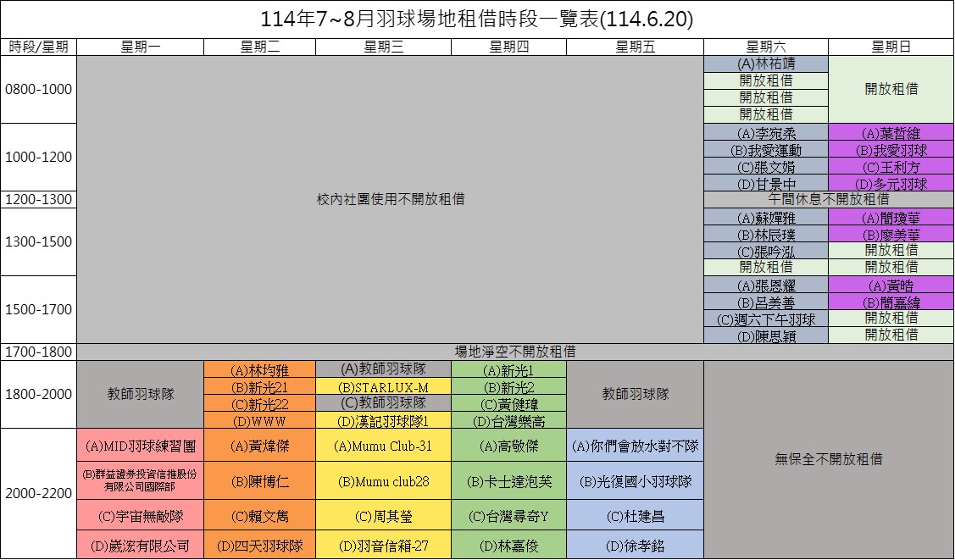Viewport: 955px width, 560px height.
Task: Select the yellow (B)STARLUX-M cell
Action: coord(383,387)
